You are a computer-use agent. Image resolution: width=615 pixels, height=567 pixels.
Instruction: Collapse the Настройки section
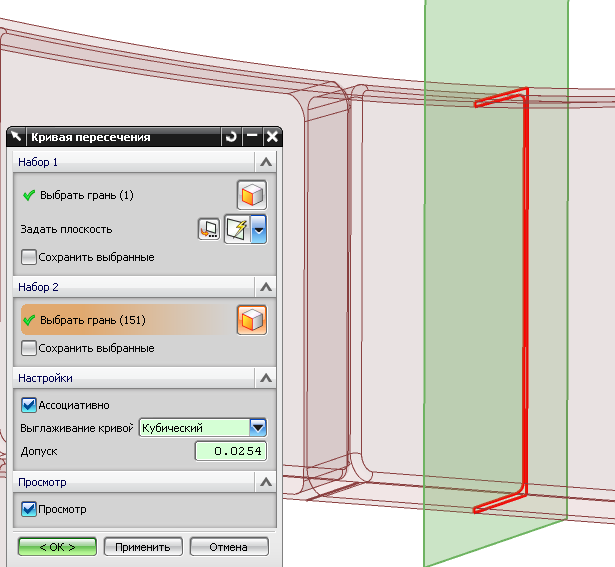266,378
